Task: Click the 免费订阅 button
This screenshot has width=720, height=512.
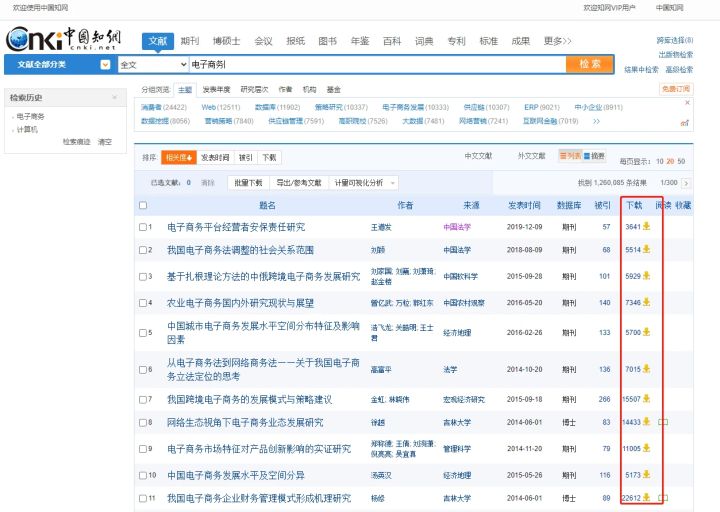Action: 676,89
